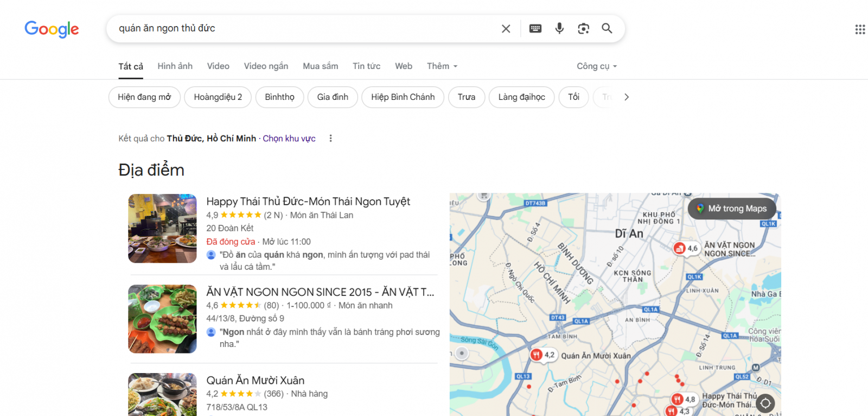Apply the Hoàngdiệu 2 filter chip
Viewport: 868px width, 416px height.
click(x=218, y=97)
